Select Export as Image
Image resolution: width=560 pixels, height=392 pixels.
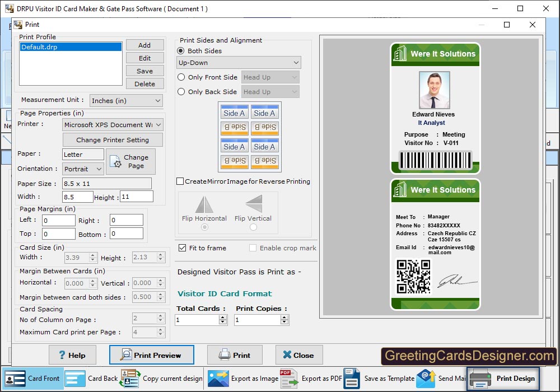[243, 379]
